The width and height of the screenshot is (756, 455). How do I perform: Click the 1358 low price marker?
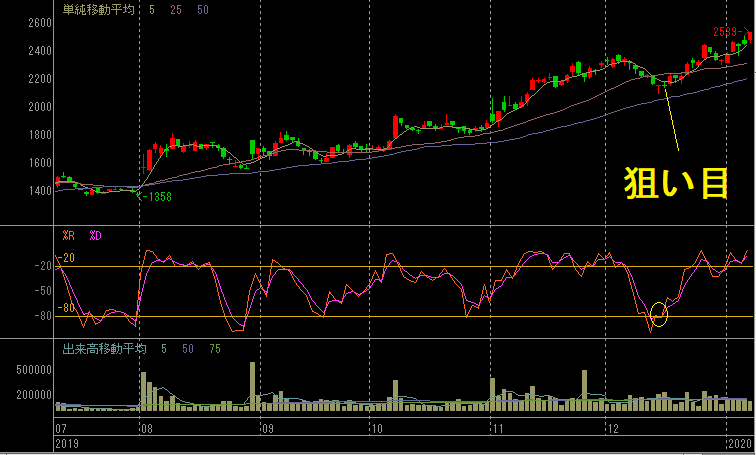click(157, 197)
